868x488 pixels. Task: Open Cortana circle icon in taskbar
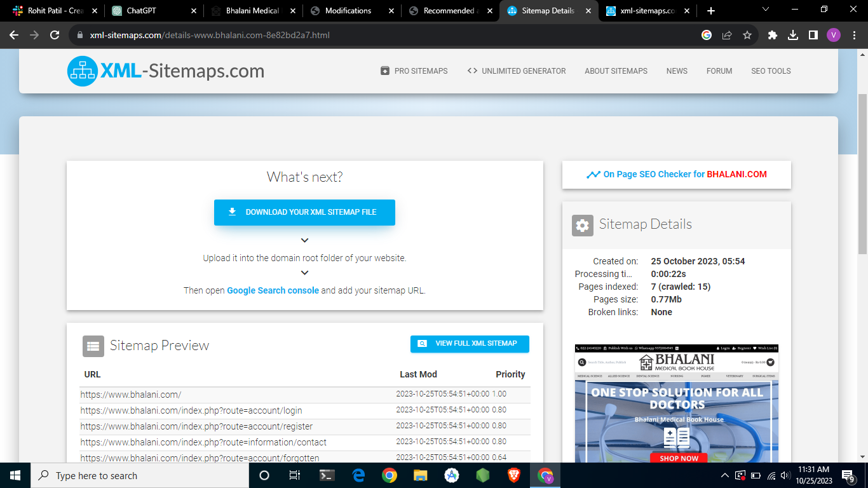pyautogui.click(x=264, y=475)
